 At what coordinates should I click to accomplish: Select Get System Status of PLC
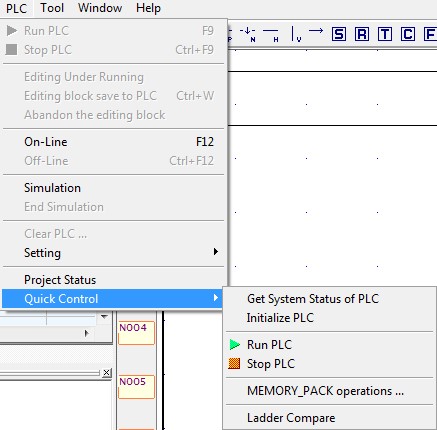pyautogui.click(x=313, y=299)
